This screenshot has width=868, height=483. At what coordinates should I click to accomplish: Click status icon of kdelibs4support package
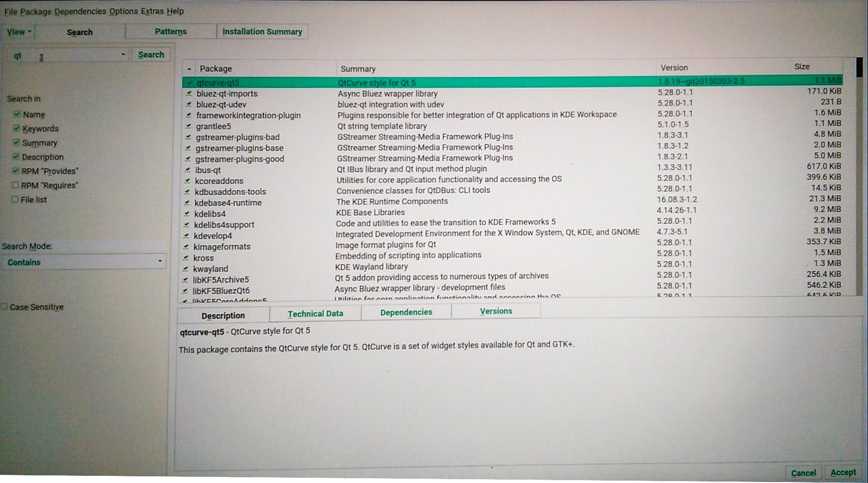click(x=186, y=225)
